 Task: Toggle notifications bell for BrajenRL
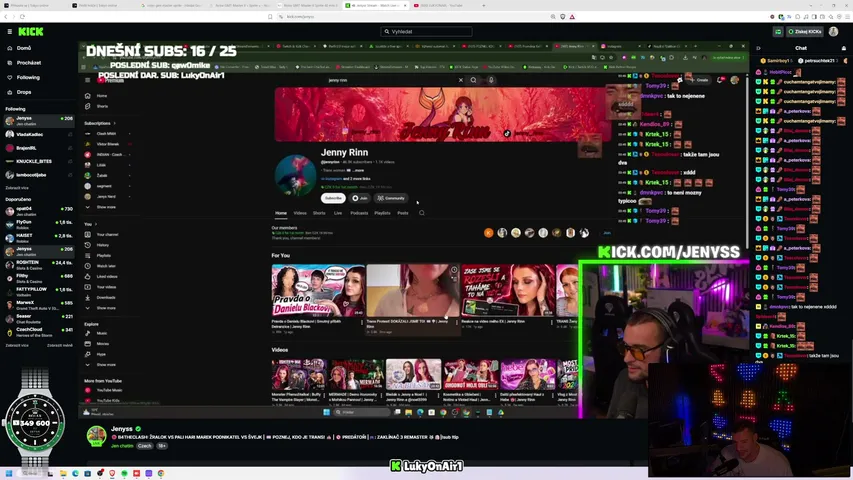click(70, 148)
